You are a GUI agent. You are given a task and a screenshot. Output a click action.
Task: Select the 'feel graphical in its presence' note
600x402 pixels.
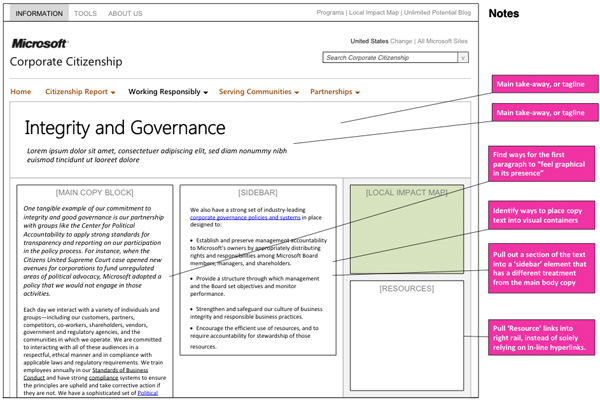click(541, 164)
